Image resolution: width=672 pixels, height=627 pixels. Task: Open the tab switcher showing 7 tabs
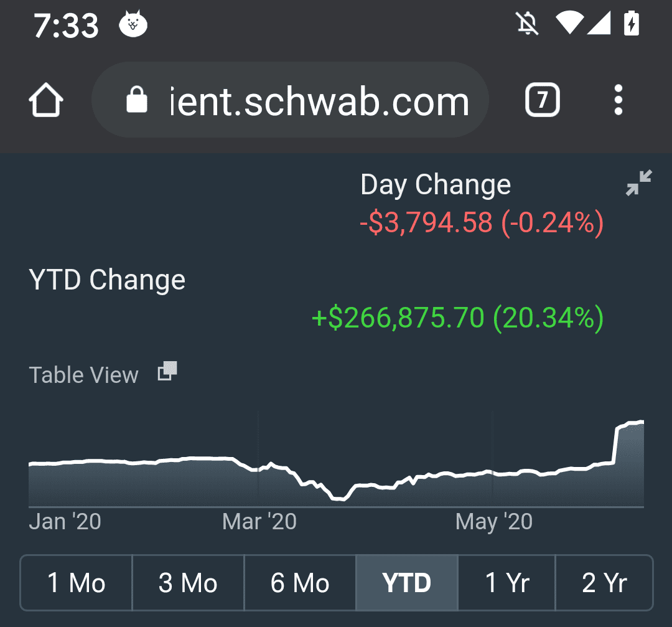pos(543,100)
